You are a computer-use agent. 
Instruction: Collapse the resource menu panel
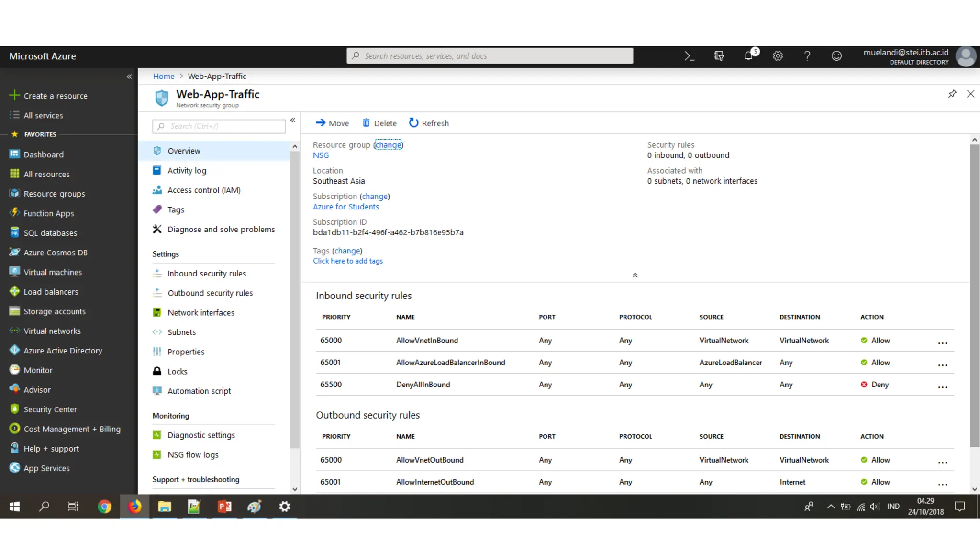click(x=293, y=121)
